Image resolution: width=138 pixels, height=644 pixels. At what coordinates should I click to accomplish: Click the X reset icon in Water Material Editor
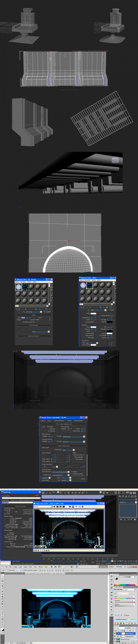[90, 308]
